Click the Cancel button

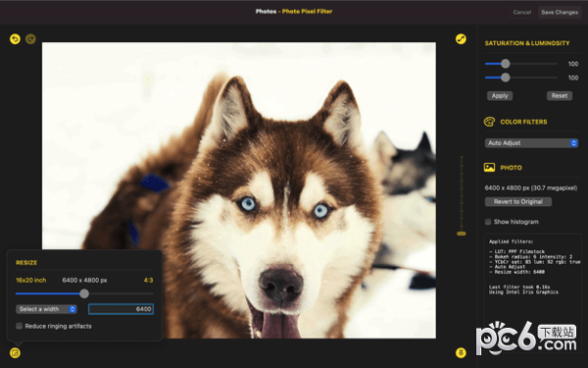point(522,13)
